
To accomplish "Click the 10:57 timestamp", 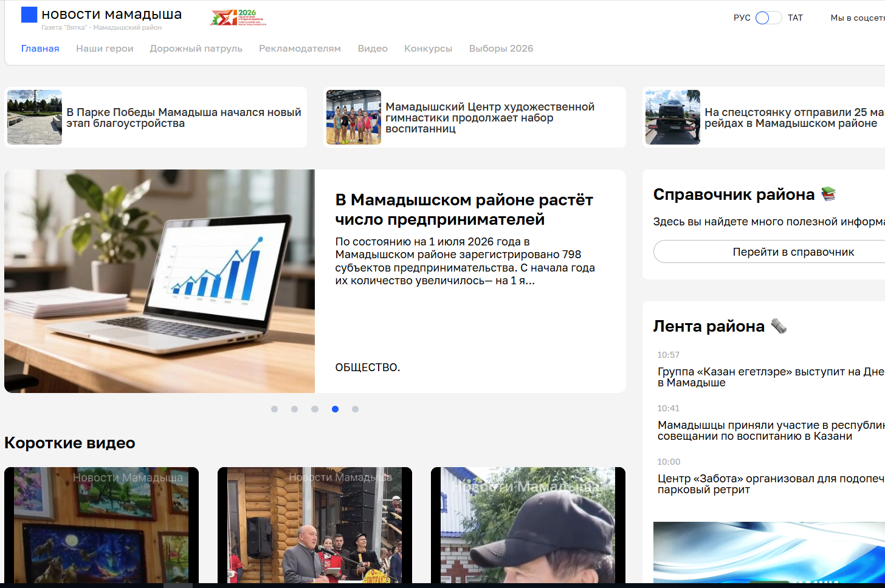I will [x=668, y=355].
